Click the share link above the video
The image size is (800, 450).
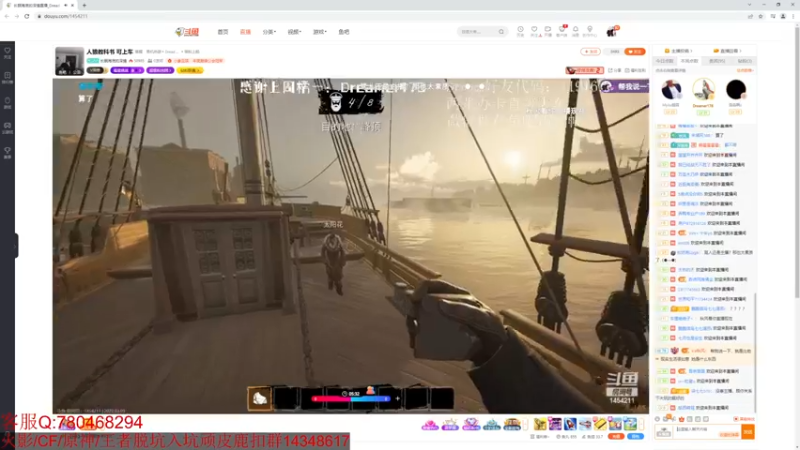(x=615, y=70)
